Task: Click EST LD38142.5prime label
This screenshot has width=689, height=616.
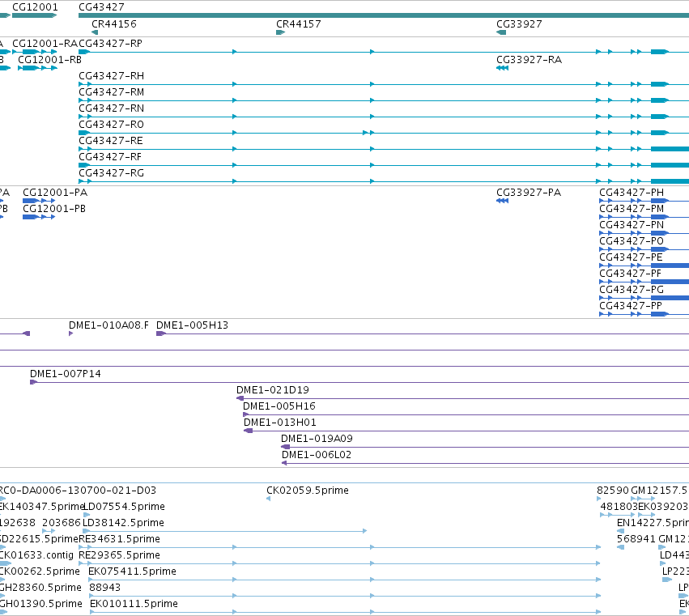Action: [124, 523]
